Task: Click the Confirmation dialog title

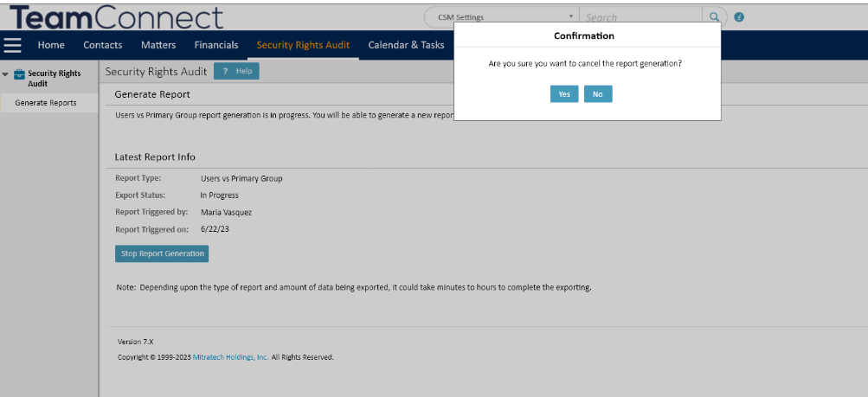Action: [584, 36]
